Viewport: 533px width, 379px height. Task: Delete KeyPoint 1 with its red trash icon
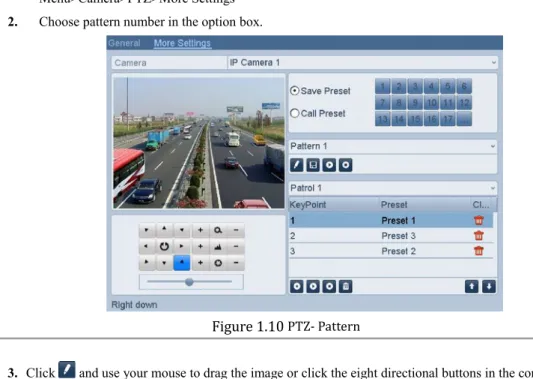[x=479, y=221]
